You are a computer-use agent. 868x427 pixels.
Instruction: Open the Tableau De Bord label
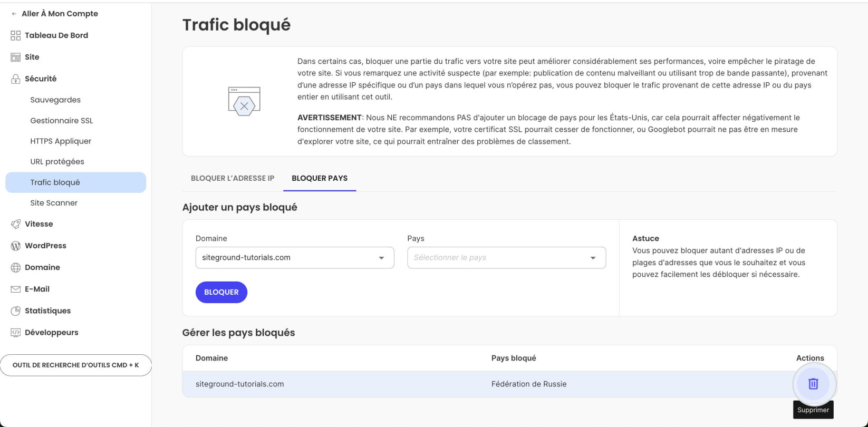point(56,35)
